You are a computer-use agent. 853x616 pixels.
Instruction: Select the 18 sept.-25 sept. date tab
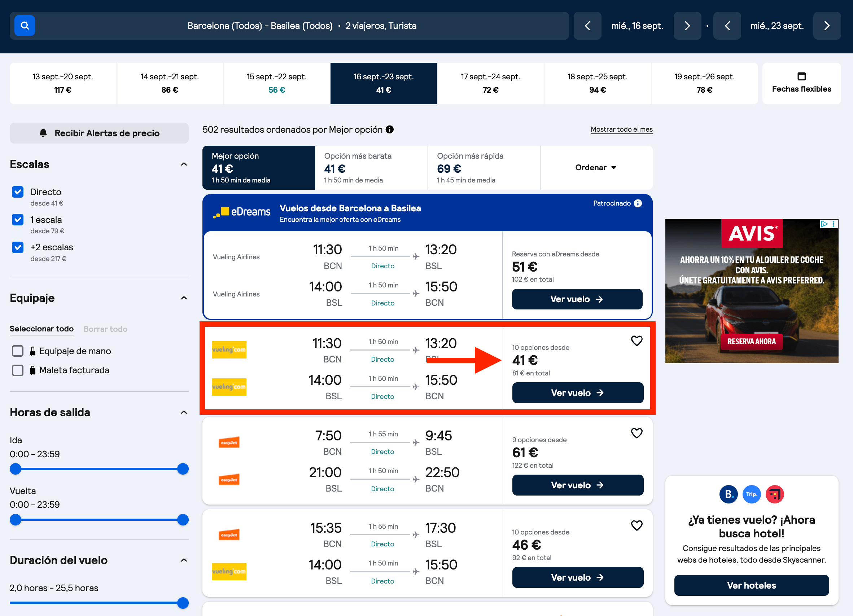click(x=598, y=83)
